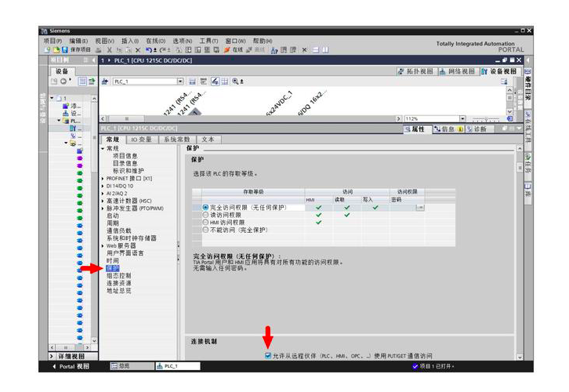The image size is (569, 392).
Task: Expand the Web 服务器 node
Action: (103, 245)
